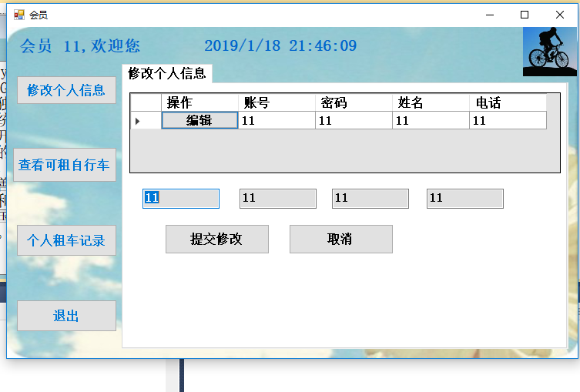Show 个人租车记录 rental records
Viewport: 580px width, 392px height.
(x=66, y=240)
